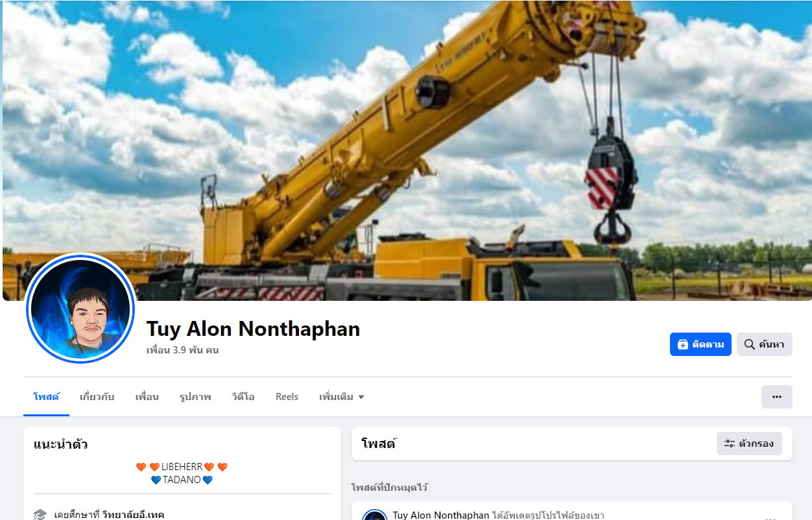812x520 pixels.
Task: Switch to the เกี่ยวกับ (About) tab
Action: [x=97, y=397]
